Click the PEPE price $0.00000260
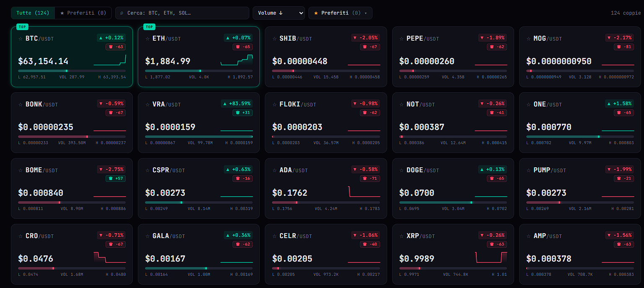Image resolution: width=644 pixels, height=288 pixels. pos(427,61)
